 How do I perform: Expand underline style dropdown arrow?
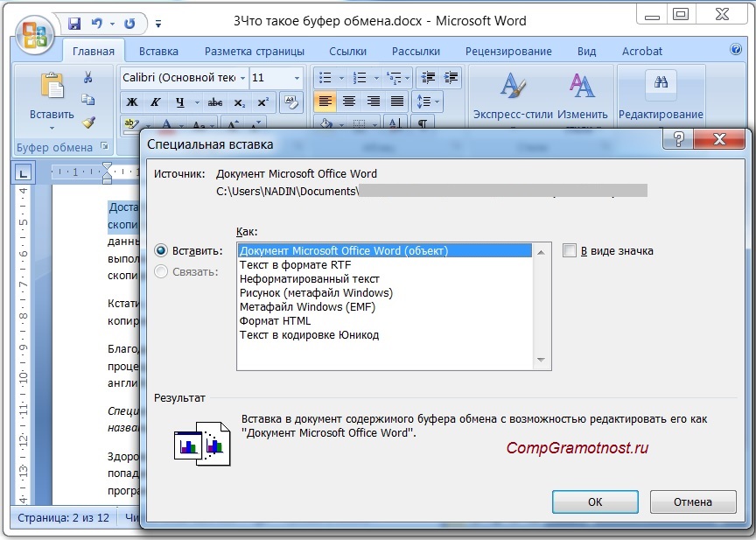click(x=197, y=102)
